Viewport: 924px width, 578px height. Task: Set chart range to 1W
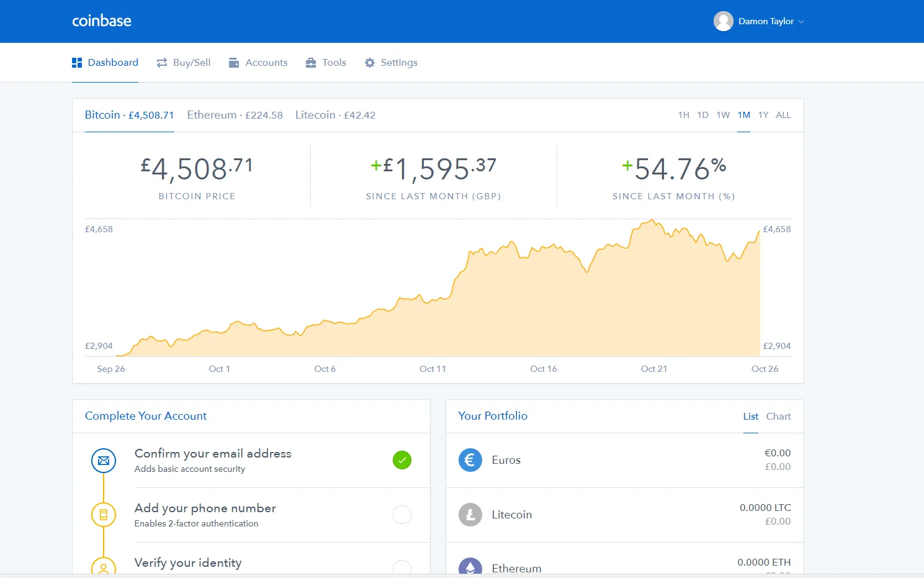coord(723,115)
